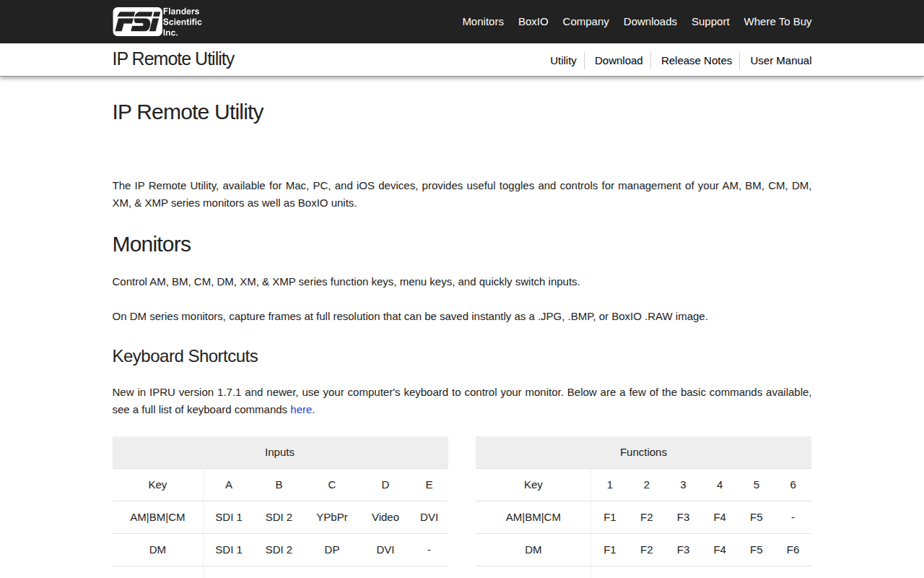Open the User Manual tab
The image size is (924, 578).
(x=781, y=61)
